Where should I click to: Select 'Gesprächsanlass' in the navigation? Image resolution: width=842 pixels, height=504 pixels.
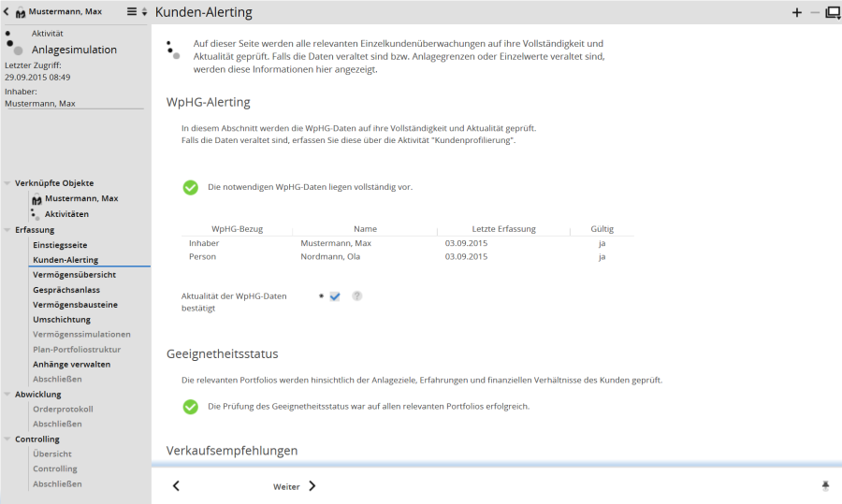click(x=66, y=290)
